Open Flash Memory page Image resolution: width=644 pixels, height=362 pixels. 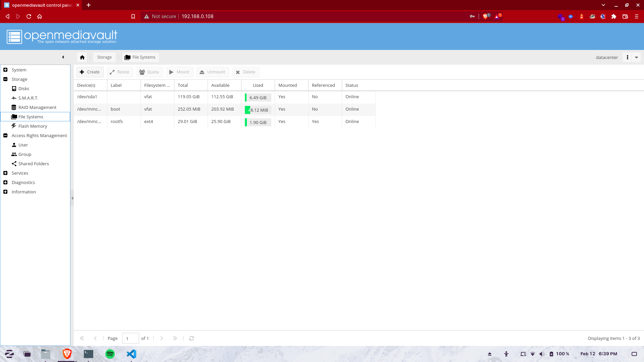pyautogui.click(x=33, y=126)
